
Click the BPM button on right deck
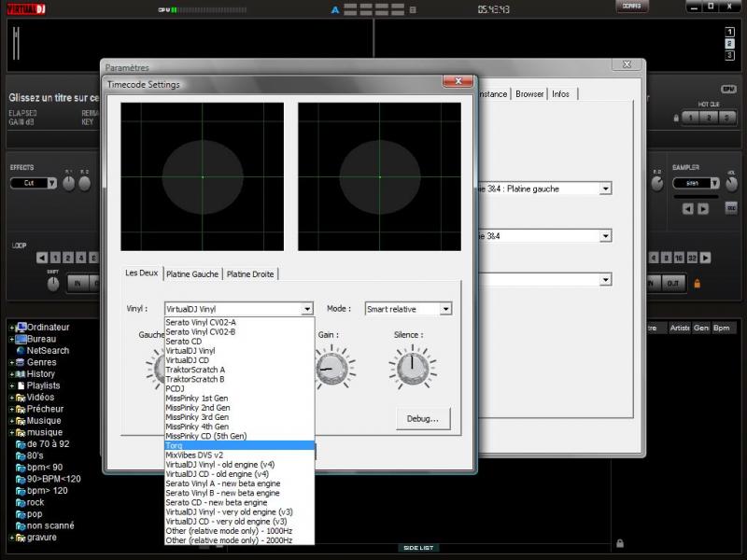(x=728, y=89)
